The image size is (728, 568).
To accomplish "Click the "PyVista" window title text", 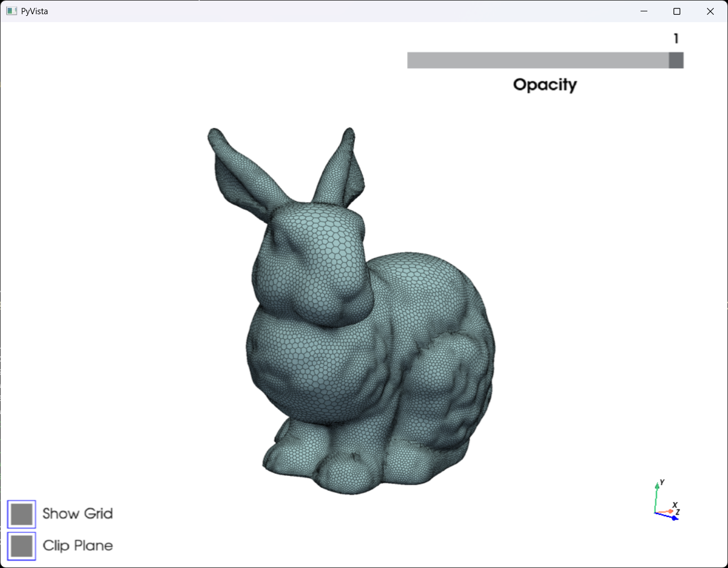I will [35, 11].
